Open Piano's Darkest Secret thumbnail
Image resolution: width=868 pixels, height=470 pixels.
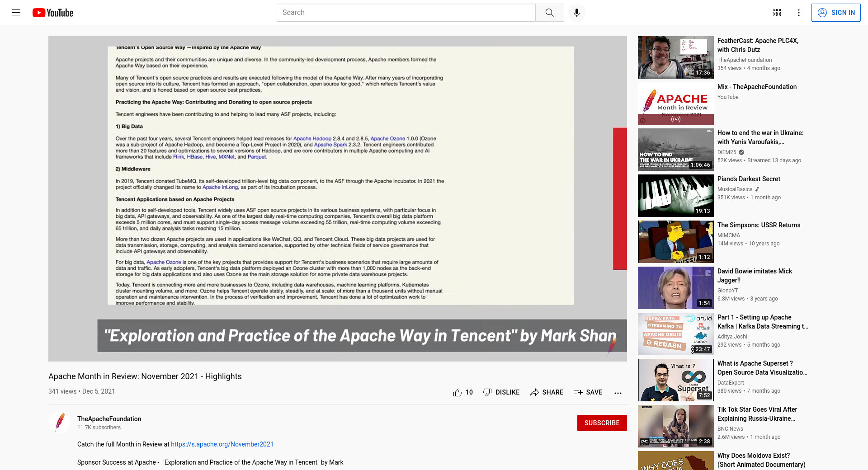click(x=676, y=196)
